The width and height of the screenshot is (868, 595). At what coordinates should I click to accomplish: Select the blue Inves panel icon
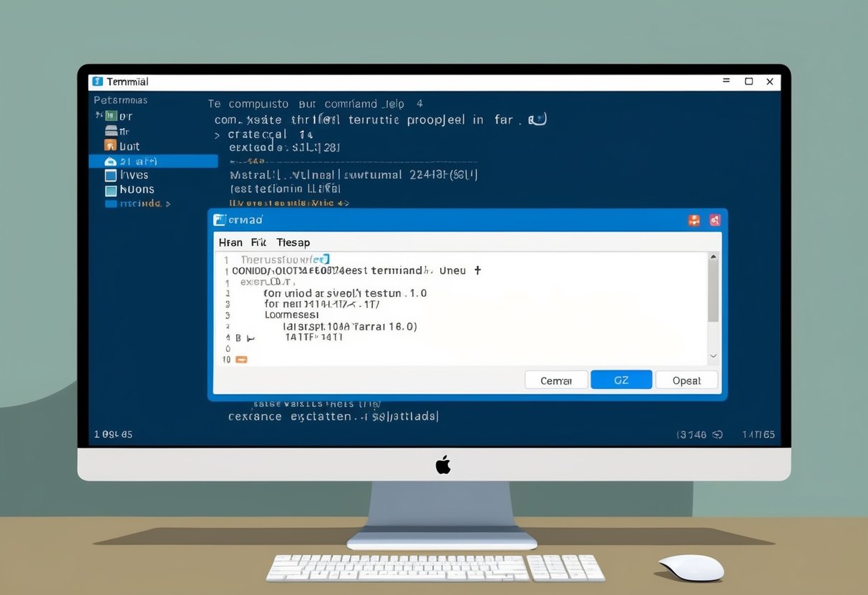coord(111,174)
